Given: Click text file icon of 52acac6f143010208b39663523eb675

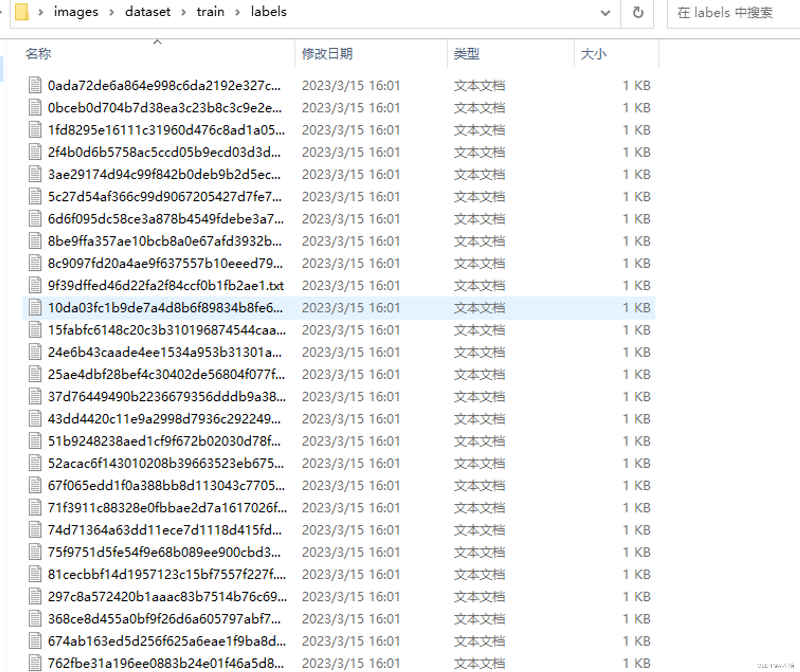Looking at the screenshot, I should [x=35, y=463].
